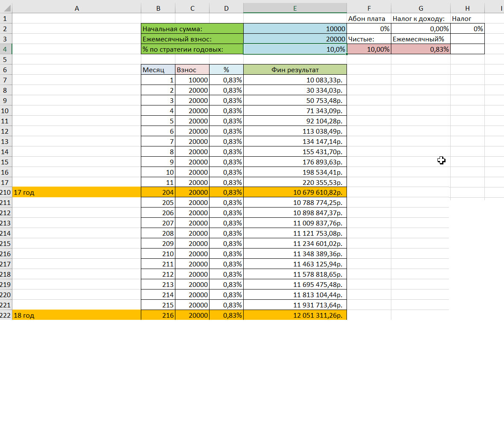Click the 'Ежемесячный взнос:' label cell
504x427 pixels.
tap(192, 39)
